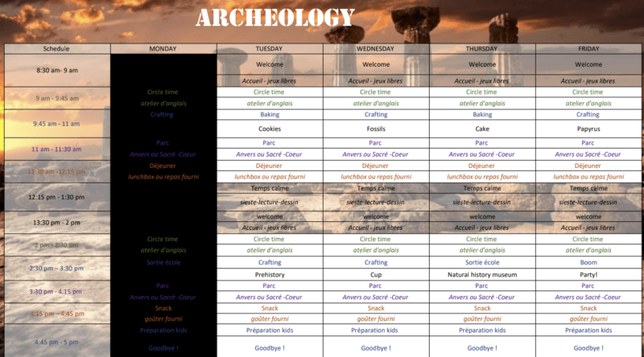Select the TUESDAY column header
The width and height of the screenshot is (644, 357).
tap(270, 48)
